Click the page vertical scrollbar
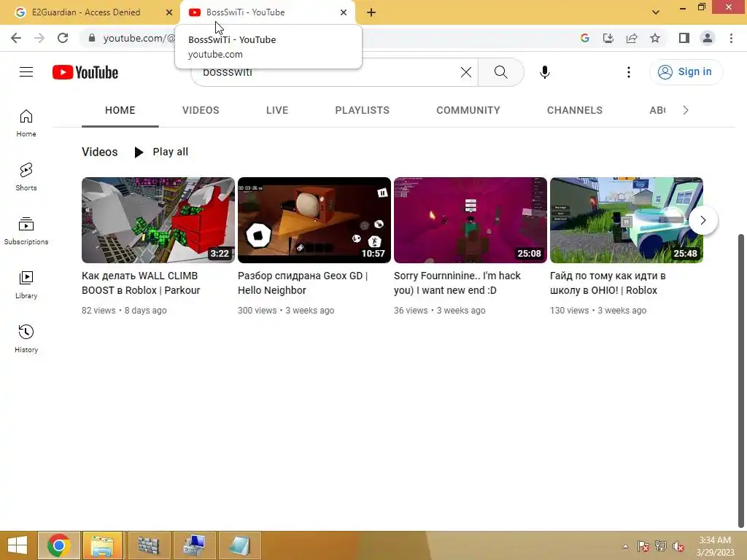Screen dimensions: 747x560 pos(741,381)
